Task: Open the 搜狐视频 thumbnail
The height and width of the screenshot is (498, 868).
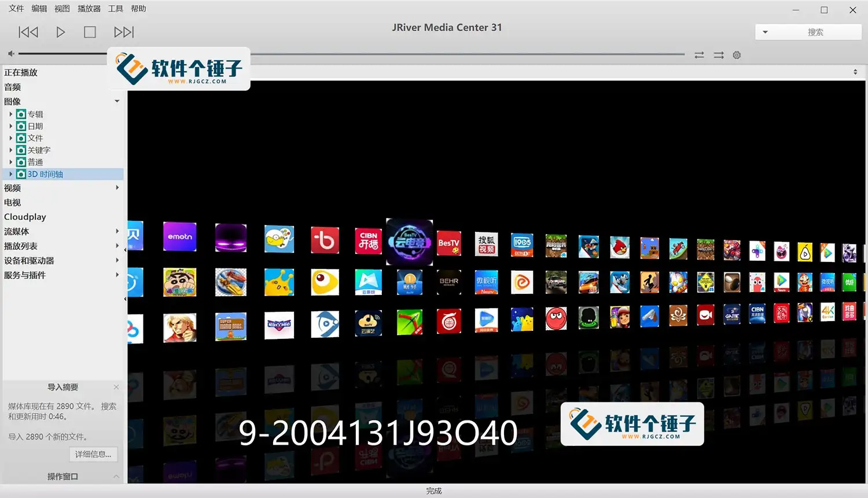Action: coord(487,244)
